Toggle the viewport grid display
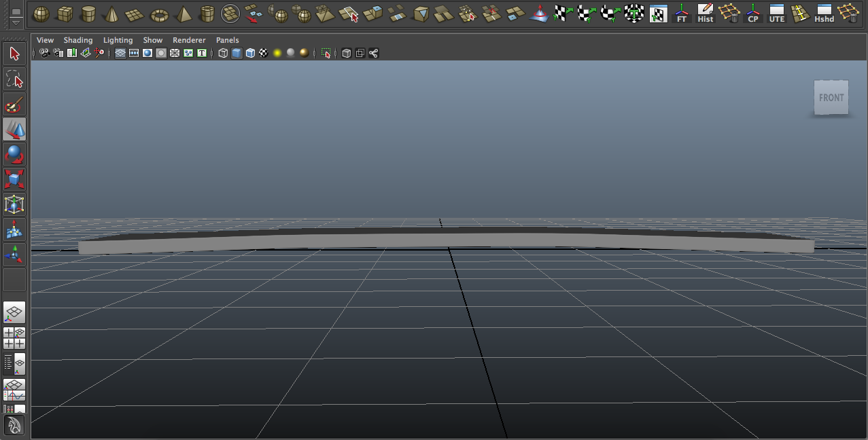The width and height of the screenshot is (868, 440). (121, 52)
